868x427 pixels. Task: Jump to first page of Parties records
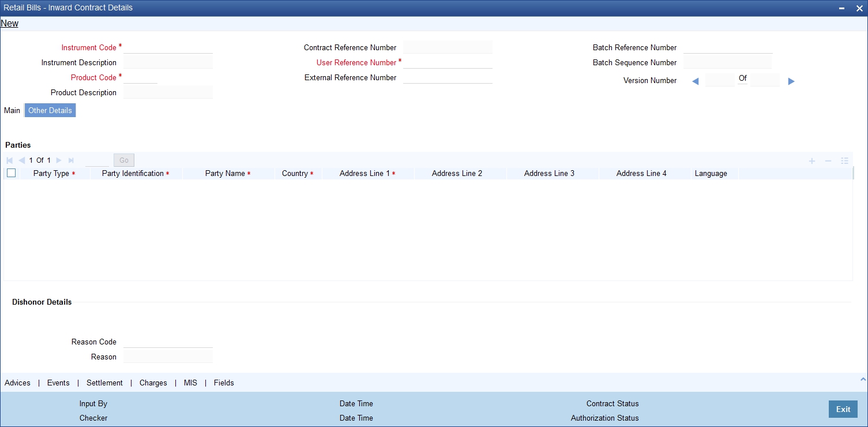[x=9, y=160]
